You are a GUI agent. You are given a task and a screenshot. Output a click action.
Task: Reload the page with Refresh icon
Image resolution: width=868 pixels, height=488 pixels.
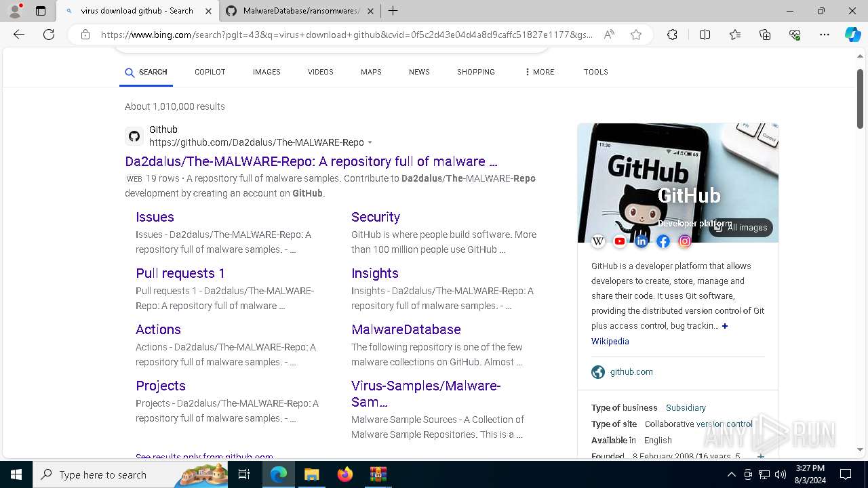(49, 35)
